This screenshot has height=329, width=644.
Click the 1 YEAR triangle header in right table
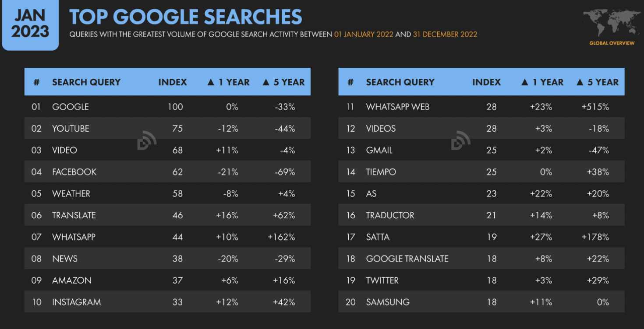542,82
